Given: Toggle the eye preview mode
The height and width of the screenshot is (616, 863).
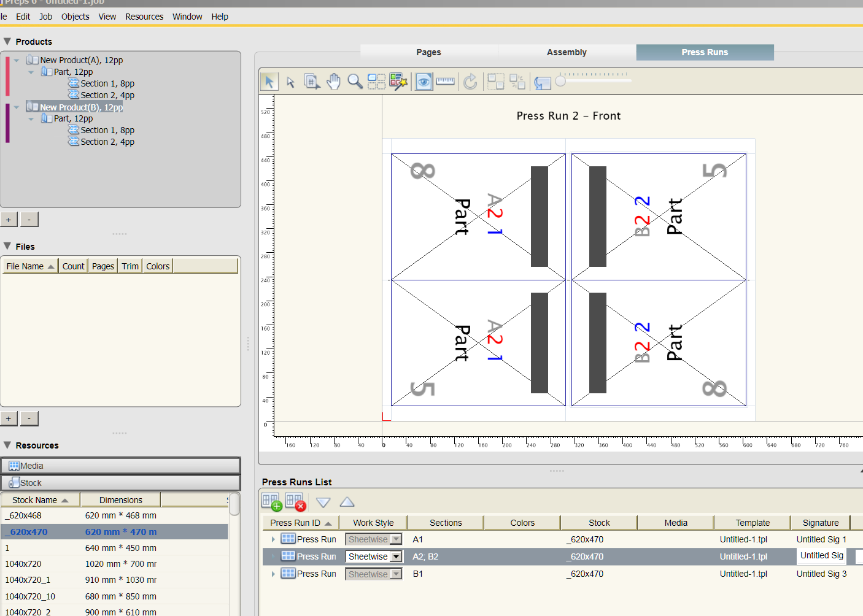Looking at the screenshot, I should tap(424, 82).
